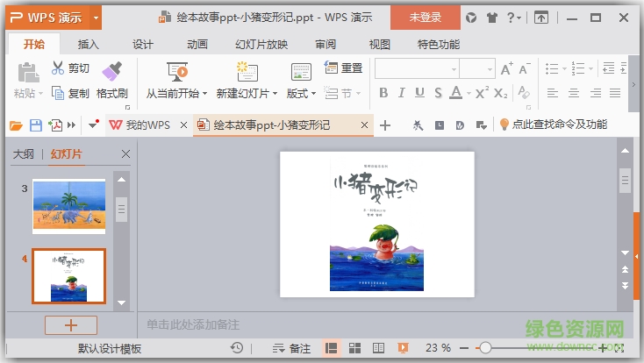Click the clear formatting eraser icon
Viewport: 644px width, 363px height.
[524, 92]
